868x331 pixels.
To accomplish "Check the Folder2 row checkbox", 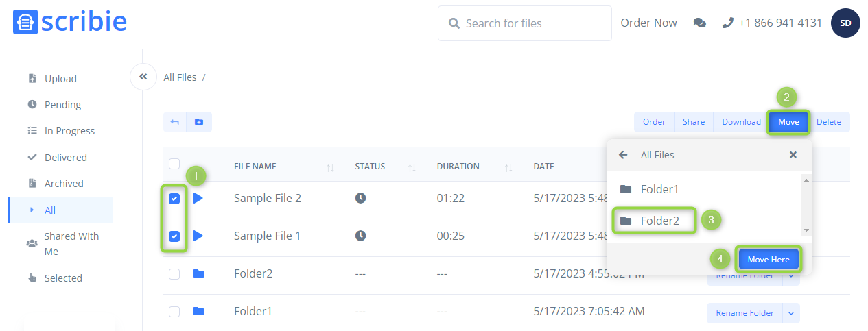I will point(174,274).
